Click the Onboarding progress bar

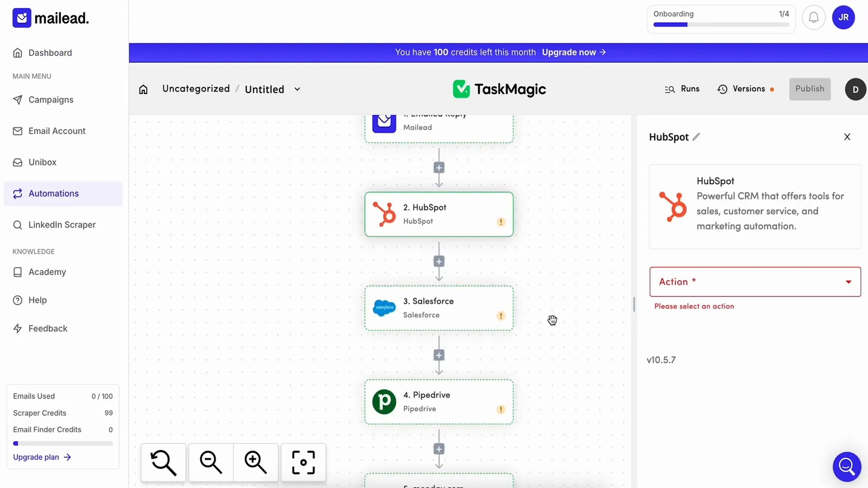click(x=721, y=25)
